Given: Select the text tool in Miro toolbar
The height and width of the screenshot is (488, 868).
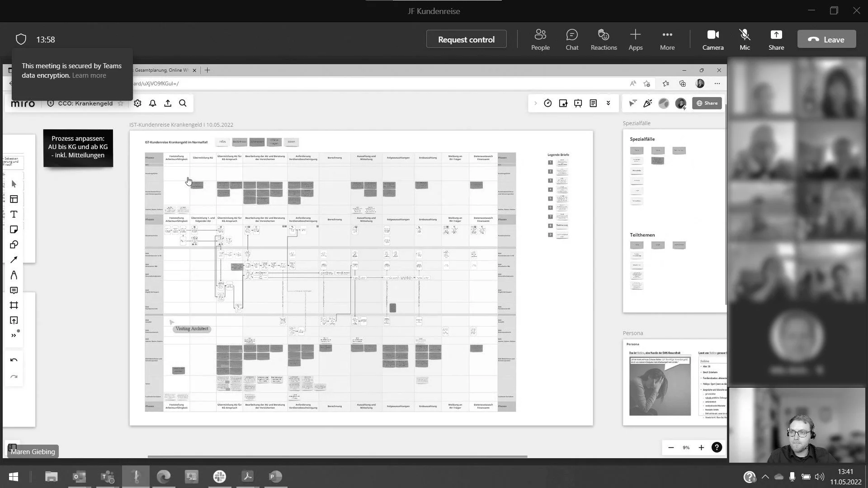Looking at the screenshot, I should (x=14, y=214).
